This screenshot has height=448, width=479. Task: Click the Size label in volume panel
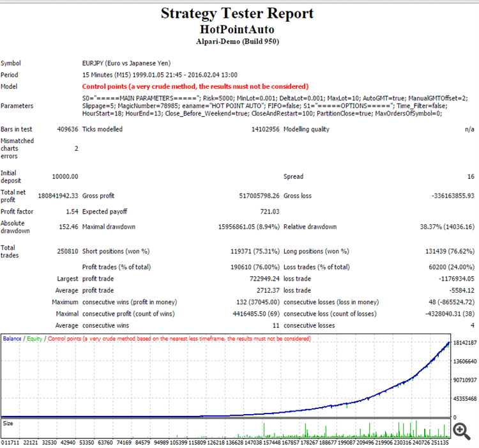pyautogui.click(x=8, y=423)
